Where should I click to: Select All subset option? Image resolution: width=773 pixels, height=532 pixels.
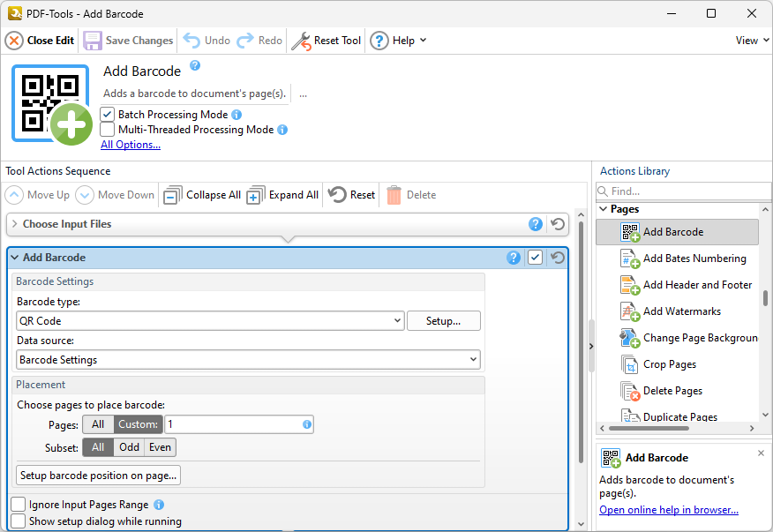click(98, 447)
